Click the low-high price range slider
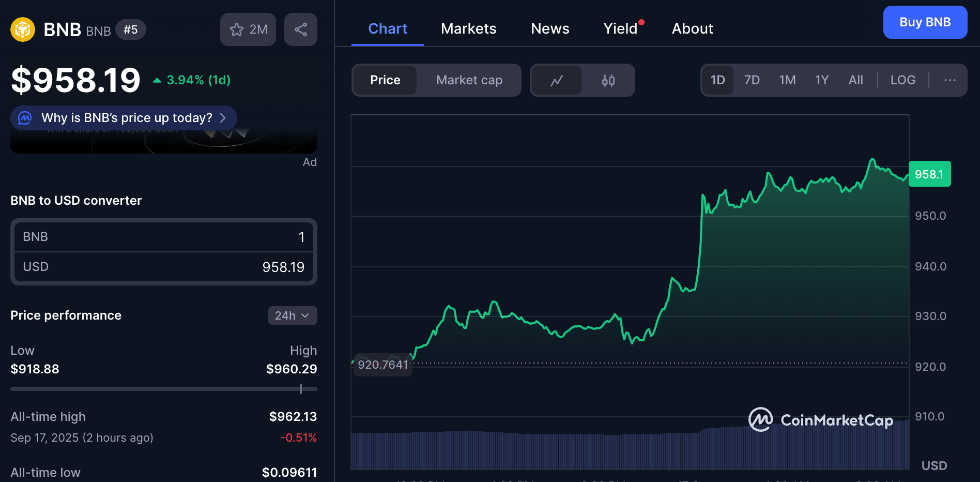The image size is (980, 482). click(163, 389)
